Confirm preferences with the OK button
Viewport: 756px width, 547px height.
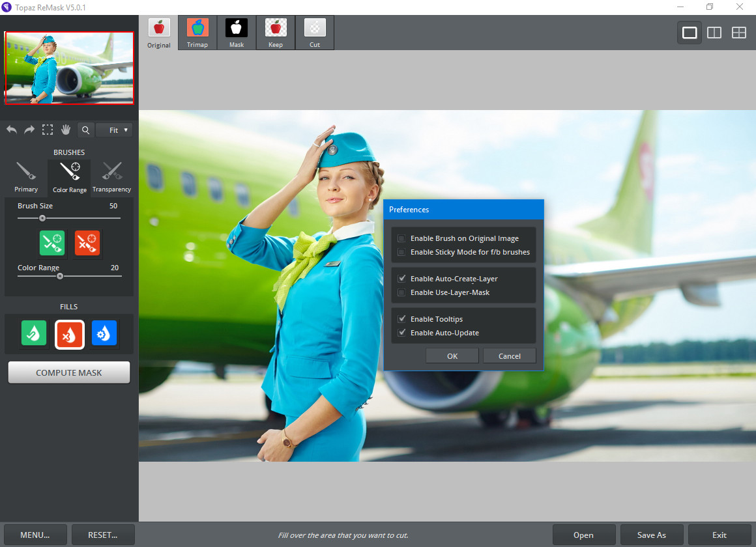[452, 356]
